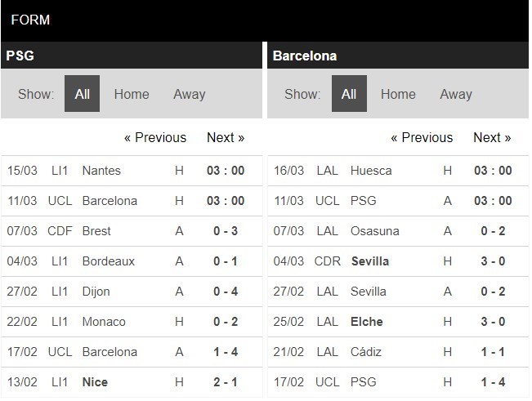Open PSG's 07/03 match against Brest

pyautogui.click(x=96, y=231)
